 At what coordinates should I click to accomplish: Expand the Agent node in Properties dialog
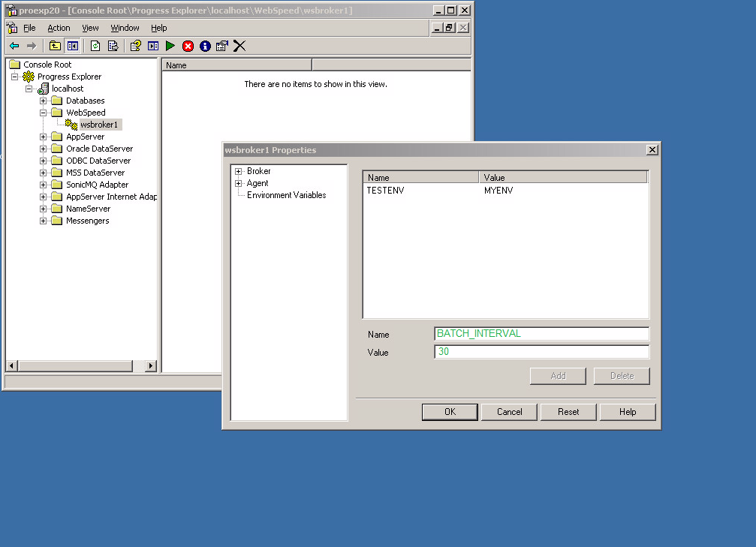click(238, 184)
